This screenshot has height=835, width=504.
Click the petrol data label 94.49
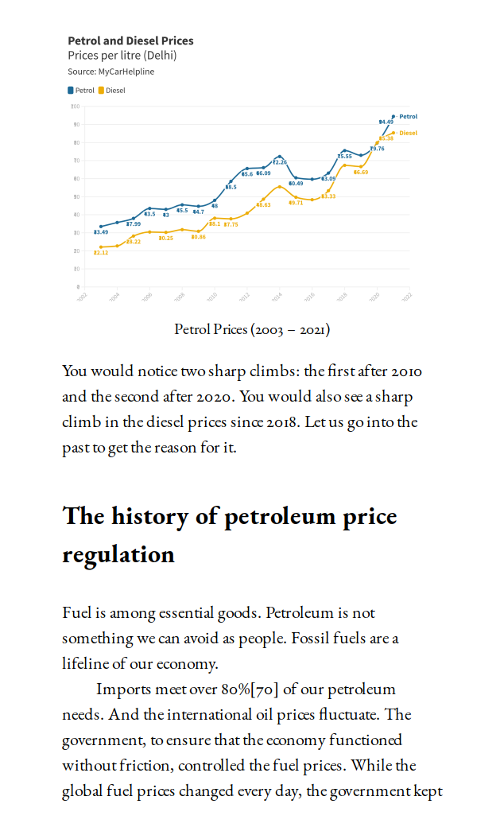pyautogui.click(x=386, y=122)
